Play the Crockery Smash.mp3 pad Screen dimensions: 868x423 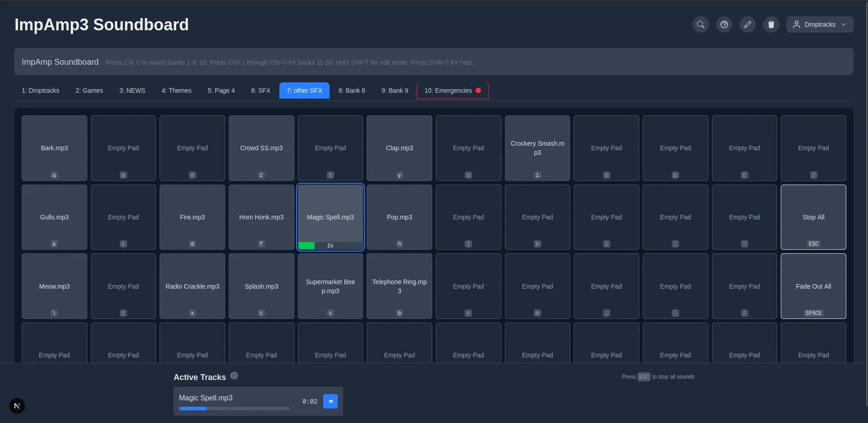click(537, 148)
